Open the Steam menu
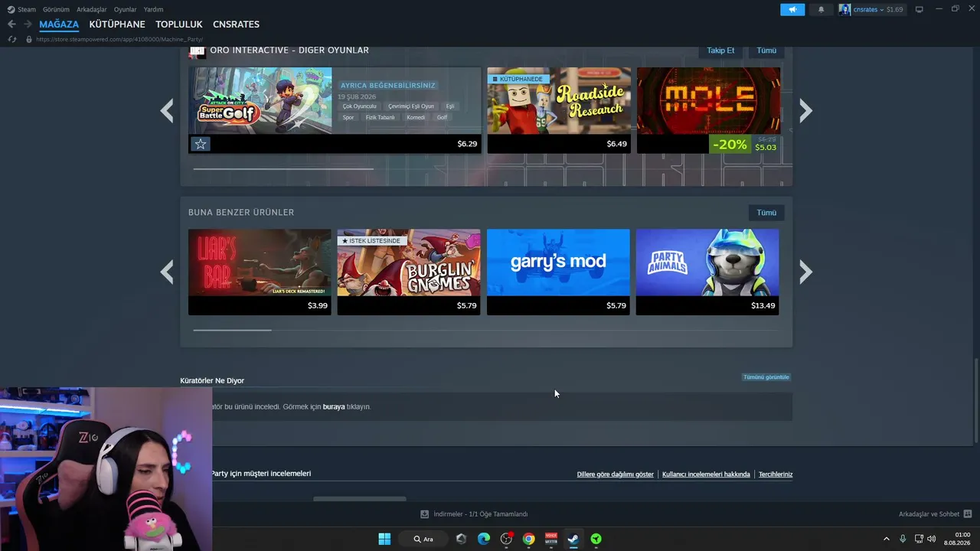The width and height of the screenshot is (980, 551). pos(21,9)
